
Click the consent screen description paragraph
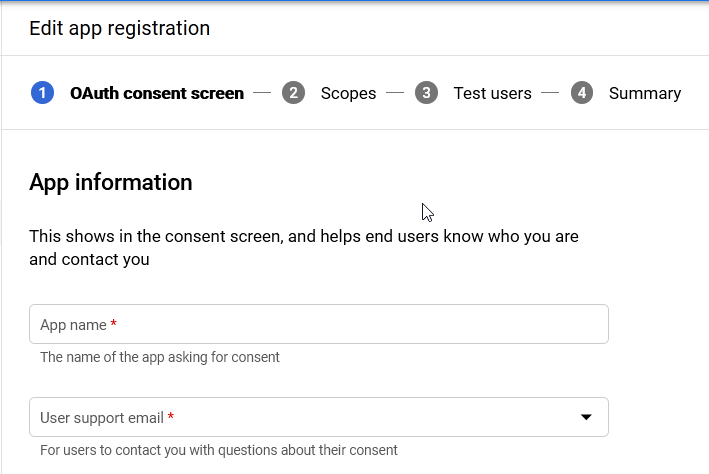click(304, 248)
